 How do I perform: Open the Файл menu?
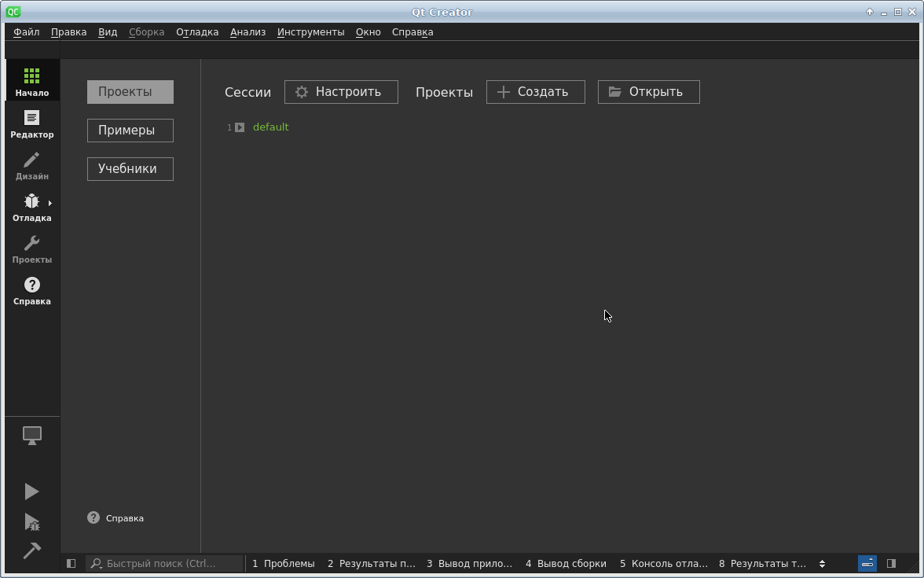pyautogui.click(x=26, y=32)
